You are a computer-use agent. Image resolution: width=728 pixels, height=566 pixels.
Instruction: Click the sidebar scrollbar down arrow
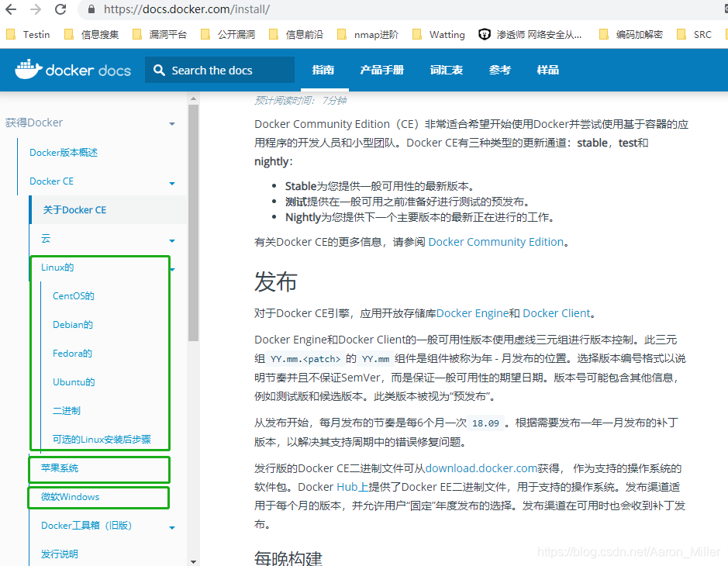(x=194, y=562)
